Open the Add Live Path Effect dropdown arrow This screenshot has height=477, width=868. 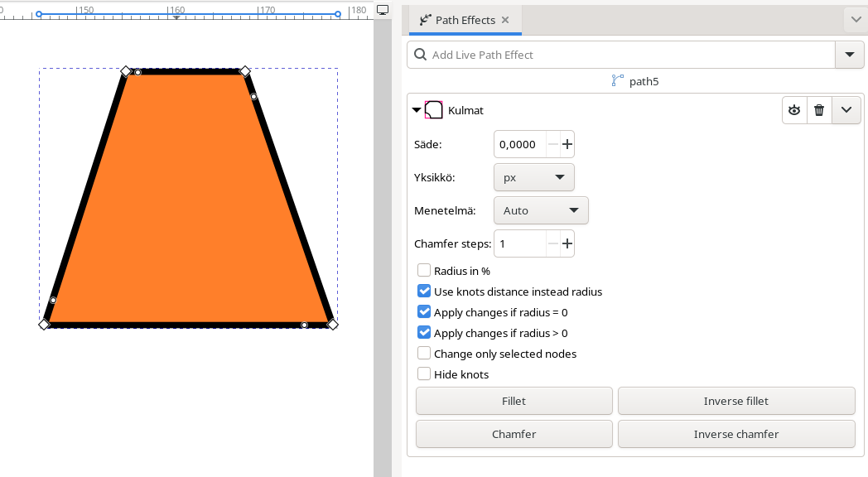849,55
